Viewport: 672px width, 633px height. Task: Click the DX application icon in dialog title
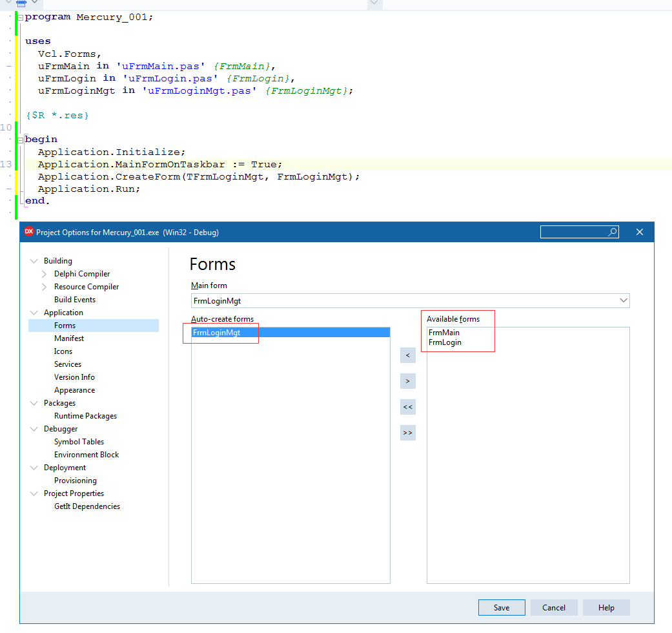tap(28, 232)
